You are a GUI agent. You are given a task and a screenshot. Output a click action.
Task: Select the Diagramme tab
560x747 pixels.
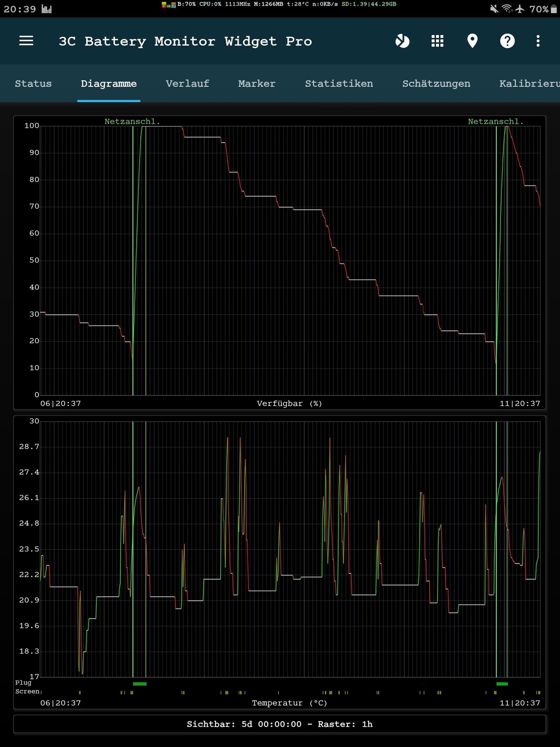(109, 84)
